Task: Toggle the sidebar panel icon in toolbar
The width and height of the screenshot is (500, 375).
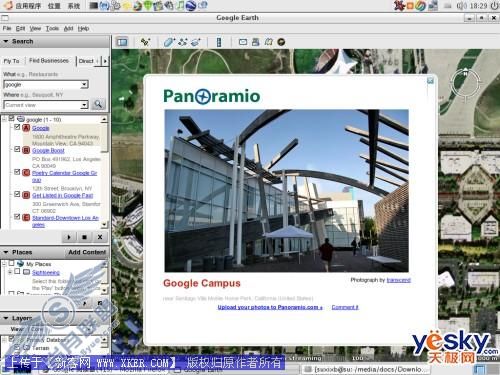Action: pyautogui.click(x=122, y=42)
